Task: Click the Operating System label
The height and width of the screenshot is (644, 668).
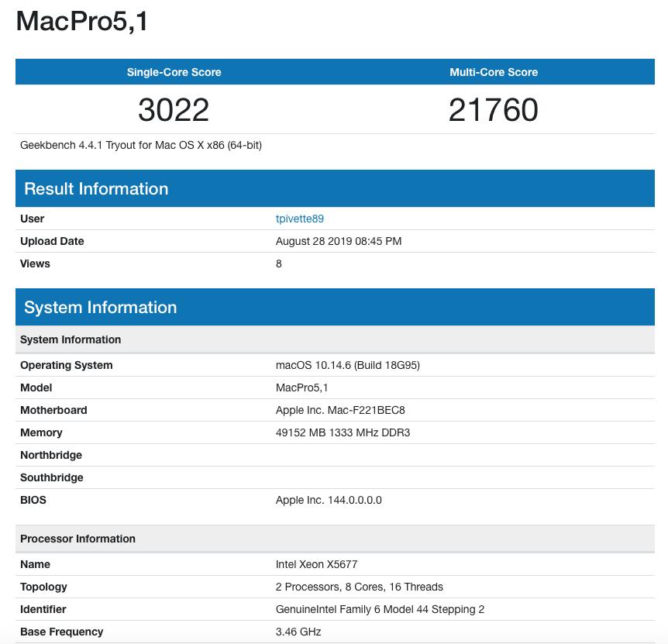Action: point(67,366)
